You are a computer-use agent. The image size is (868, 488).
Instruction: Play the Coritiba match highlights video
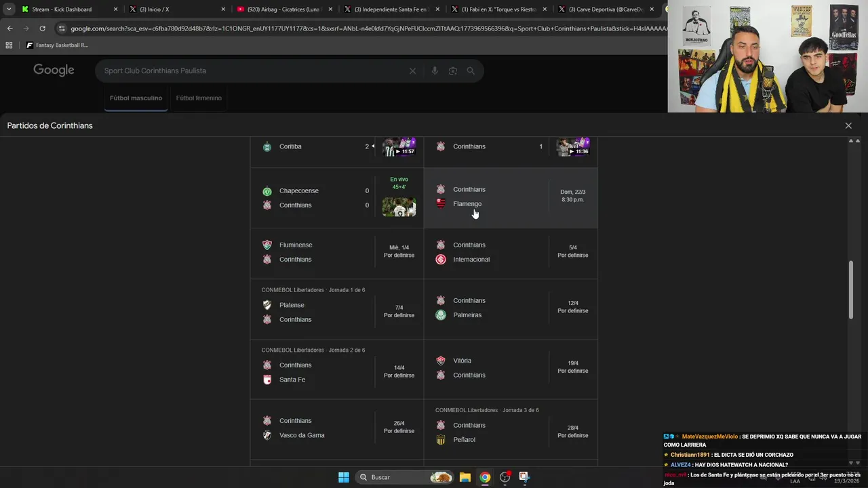(399, 147)
